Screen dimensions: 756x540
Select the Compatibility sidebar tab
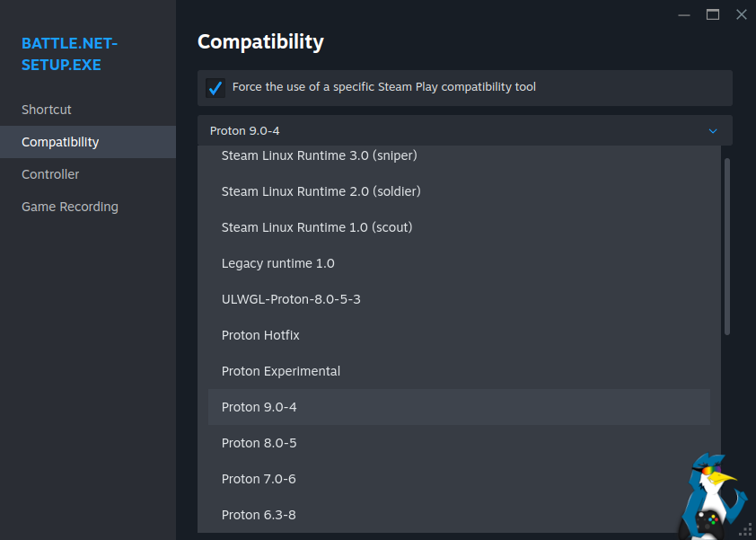60,142
